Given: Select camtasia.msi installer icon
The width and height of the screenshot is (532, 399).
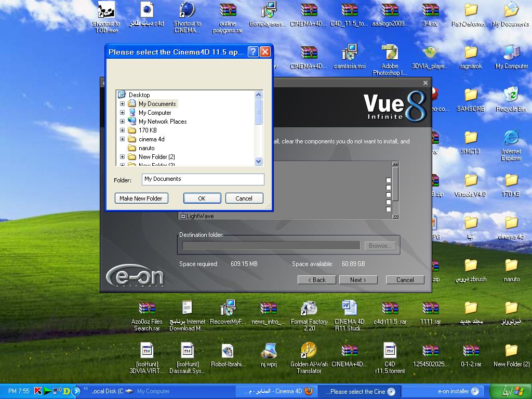Looking at the screenshot, I should pyautogui.click(x=350, y=57).
